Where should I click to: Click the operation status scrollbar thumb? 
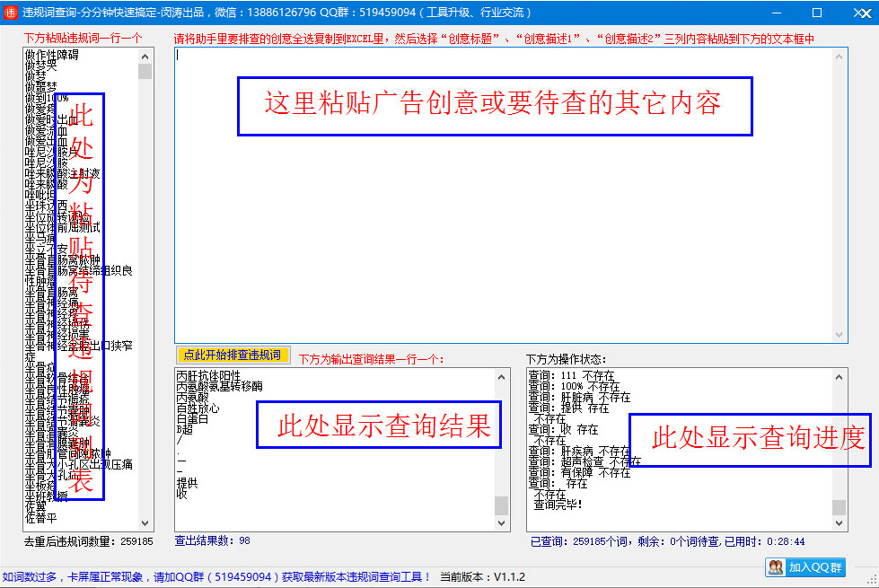pyautogui.click(x=839, y=507)
